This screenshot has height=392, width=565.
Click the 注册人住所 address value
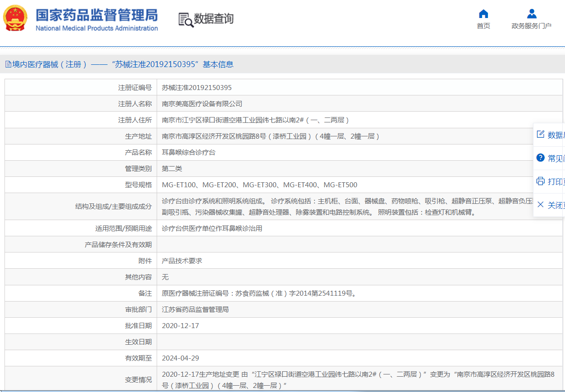[256, 120]
